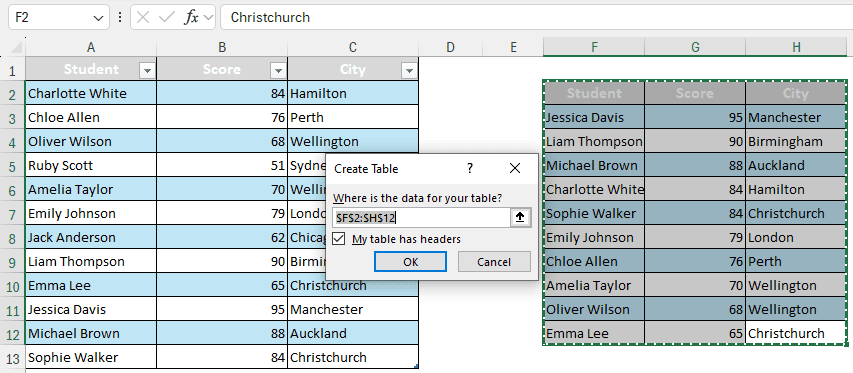Viewport: 853px width, 373px height.
Task: Click the formula bar enter checkmark icon
Action: pos(166,17)
